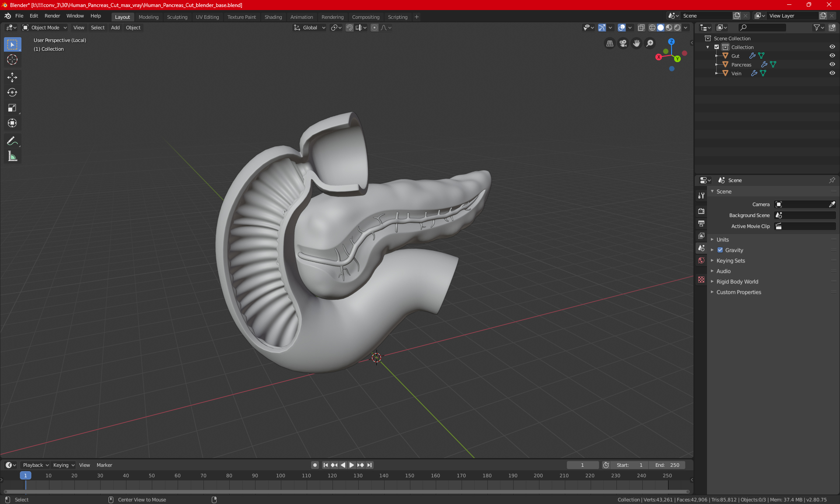Select the Scale tool
This screenshot has width=840, height=504.
pos(12,108)
